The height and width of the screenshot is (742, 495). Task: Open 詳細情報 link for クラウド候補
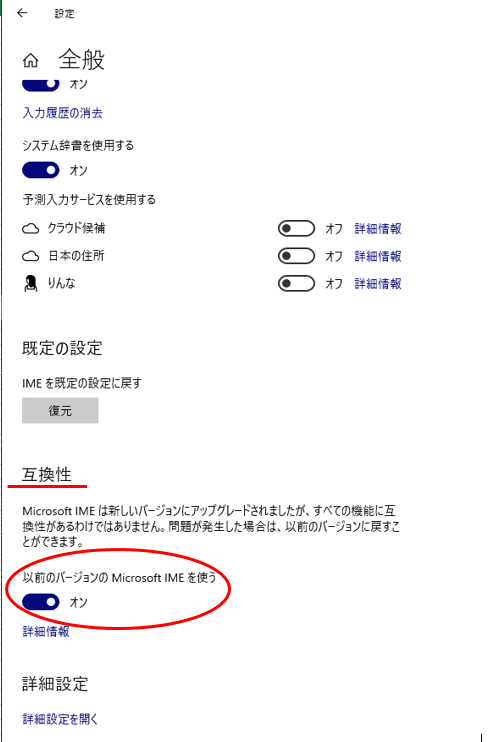(x=378, y=229)
